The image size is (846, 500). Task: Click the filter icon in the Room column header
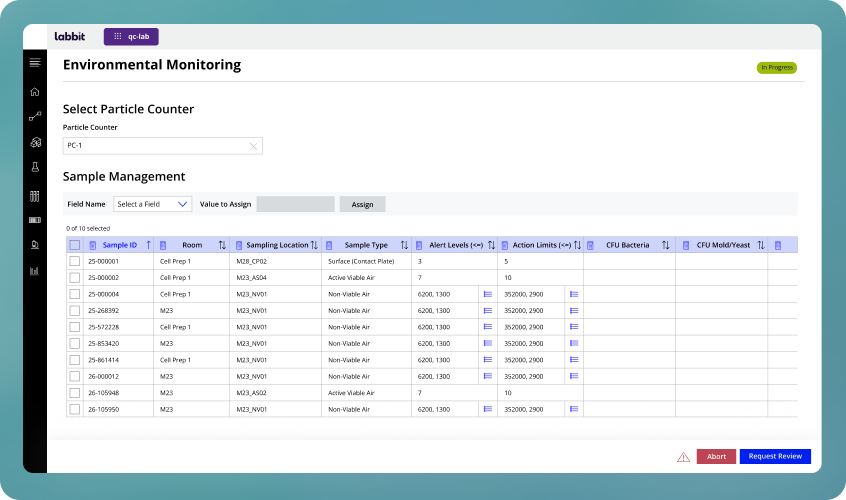[x=163, y=245]
